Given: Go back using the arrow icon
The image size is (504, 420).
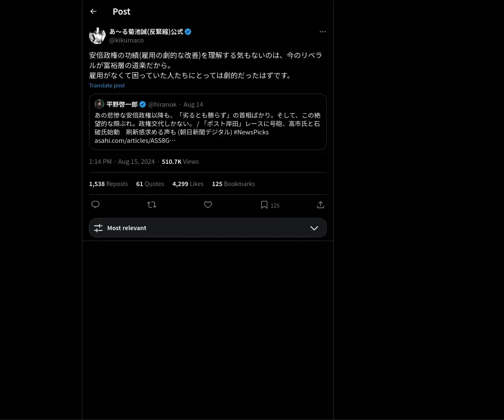Looking at the screenshot, I should (93, 11).
